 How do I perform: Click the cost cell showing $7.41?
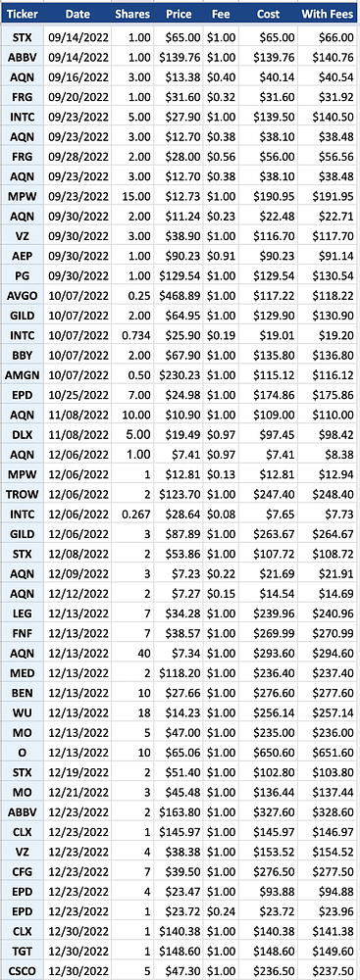(269, 460)
